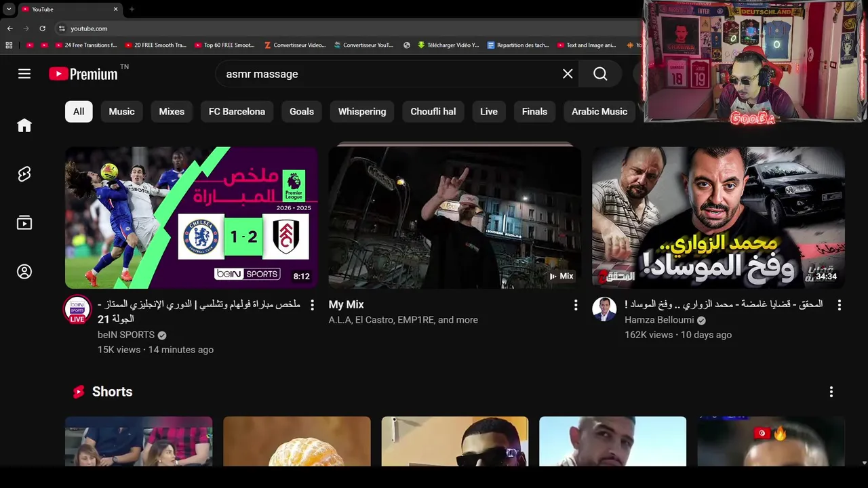Open bookmark 20 FREE Smooth Tra...
This screenshot has width=868, height=488.
pyautogui.click(x=155, y=45)
